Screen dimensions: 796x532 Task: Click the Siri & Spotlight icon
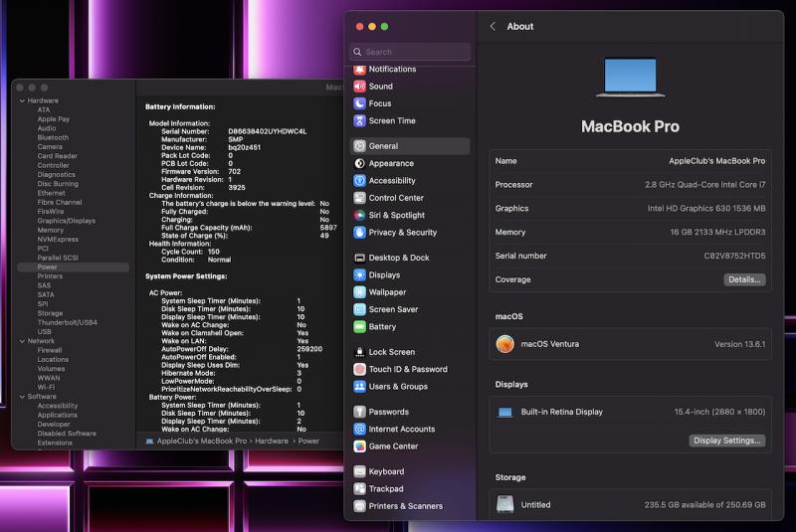(359, 215)
